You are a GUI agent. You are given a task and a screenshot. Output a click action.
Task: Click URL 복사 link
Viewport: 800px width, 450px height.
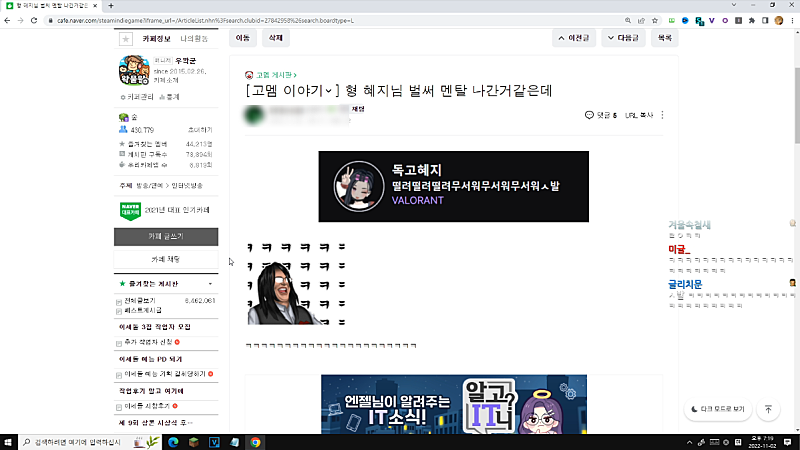pyautogui.click(x=639, y=115)
